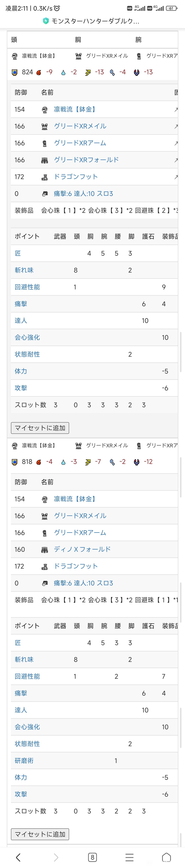Open the 匠 skill link in first table
185x868 pixels.
18,253
